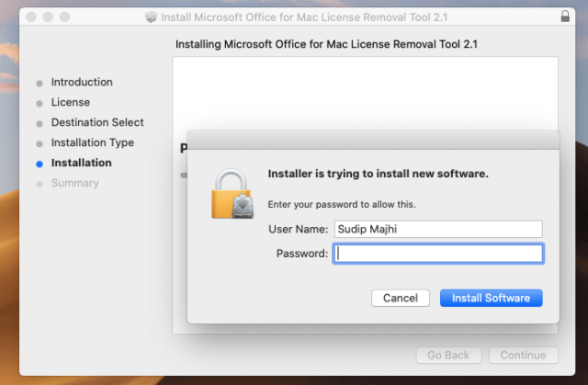The image size is (588, 385).
Task: Focus the User Name text field
Action: 437,229
